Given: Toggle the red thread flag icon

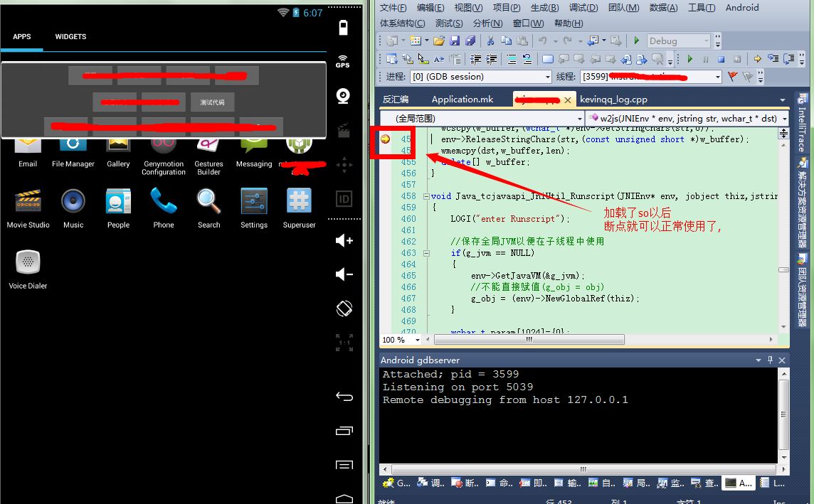Looking at the screenshot, I should click(x=733, y=77).
